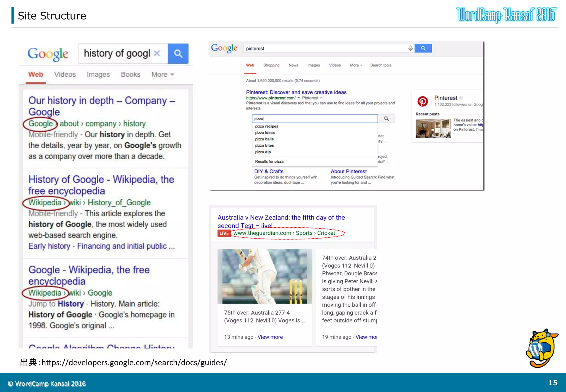Image resolution: width=566 pixels, height=392 pixels.
Task: Click the red Pinterest logo icon
Action: point(423,101)
